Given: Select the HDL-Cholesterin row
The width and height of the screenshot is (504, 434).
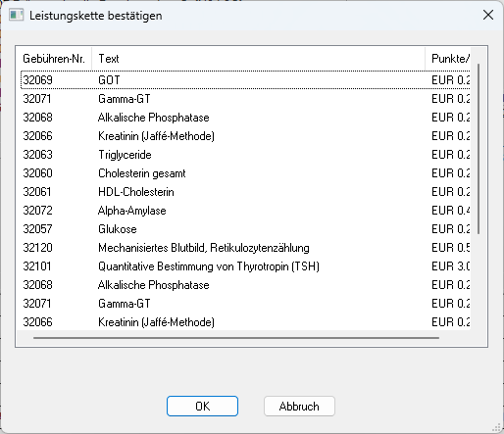Looking at the screenshot, I should [x=245, y=192].
